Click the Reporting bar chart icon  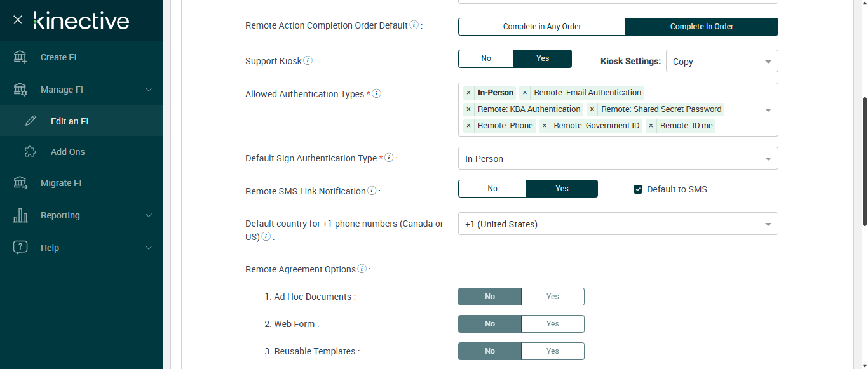pyautogui.click(x=20, y=215)
